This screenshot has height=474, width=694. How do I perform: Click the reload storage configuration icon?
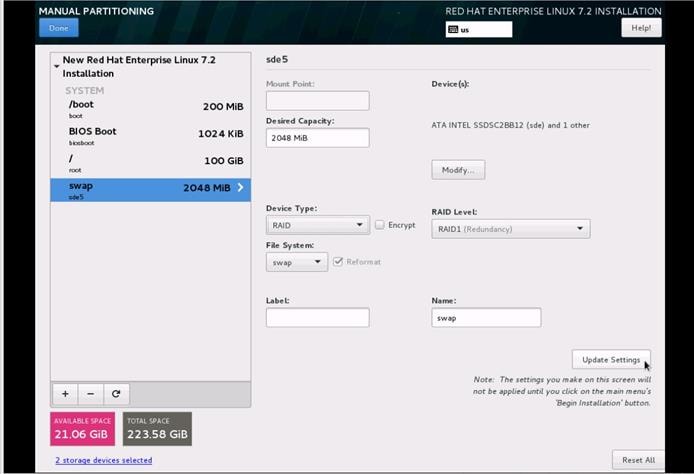tap(116, 394)
